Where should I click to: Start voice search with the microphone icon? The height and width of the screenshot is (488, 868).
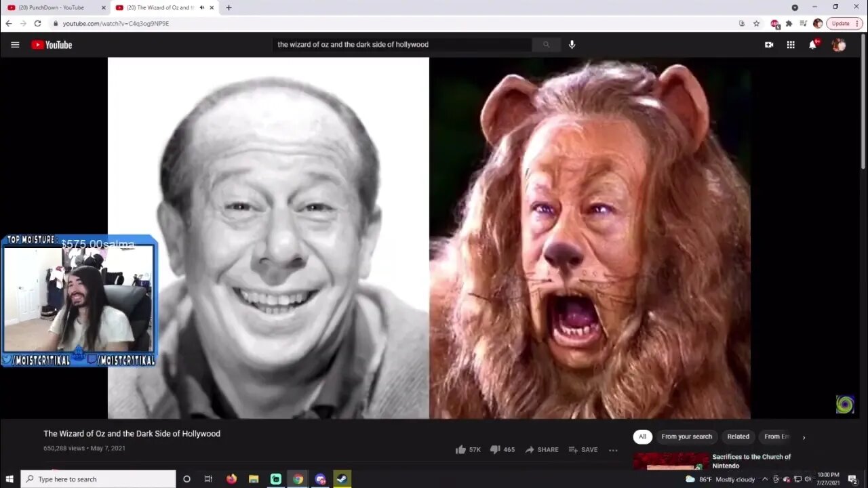[572, 45]
